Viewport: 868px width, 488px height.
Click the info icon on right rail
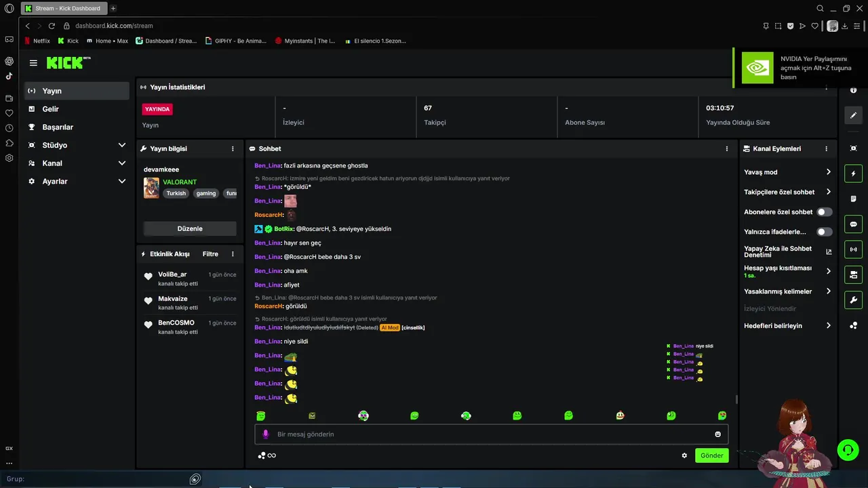pos(853,90)
